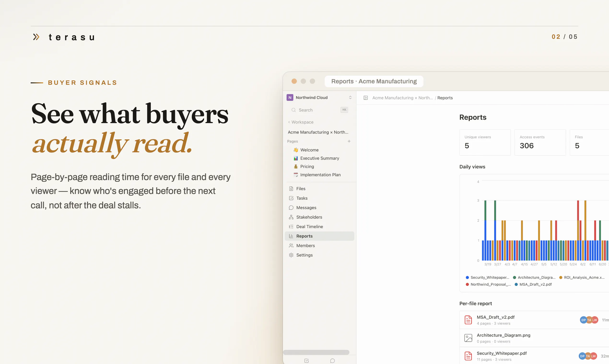Open the Implementation Plan page

[x=320, y=175]
